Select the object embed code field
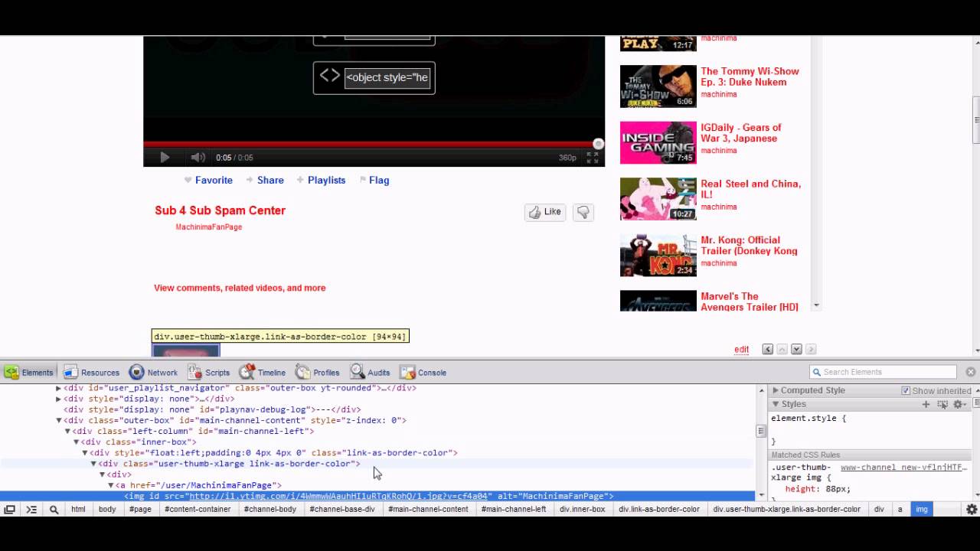This screenshot has height=551, width=980. [x=387, y=77]
